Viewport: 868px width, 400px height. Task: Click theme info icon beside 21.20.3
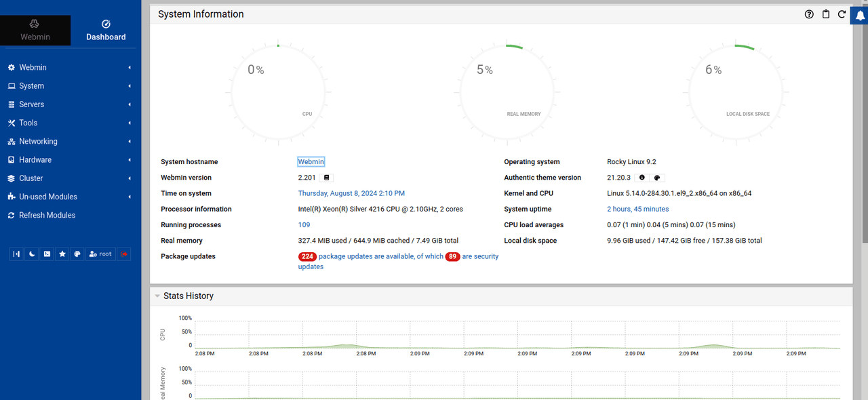pyautogui.click(x=642, y=178)
